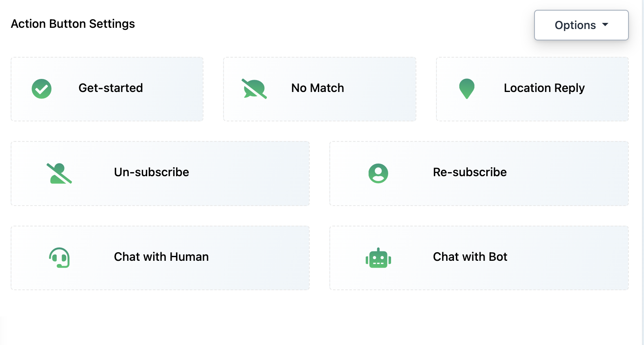
Task: Open the Get-started text label
Action: 111,88
